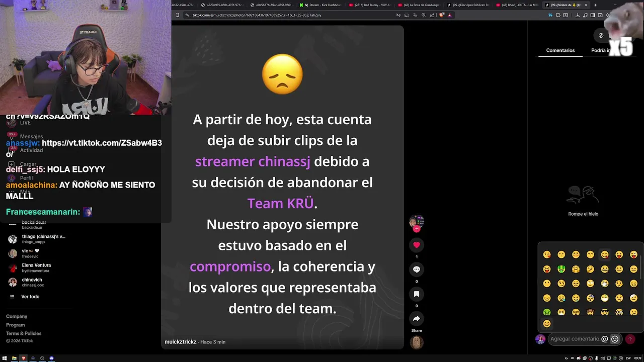Switch to the Bhavi, LOUTA tab
Image resolution: width=644 pixels, height=362 pixels.
click(517, 5)
